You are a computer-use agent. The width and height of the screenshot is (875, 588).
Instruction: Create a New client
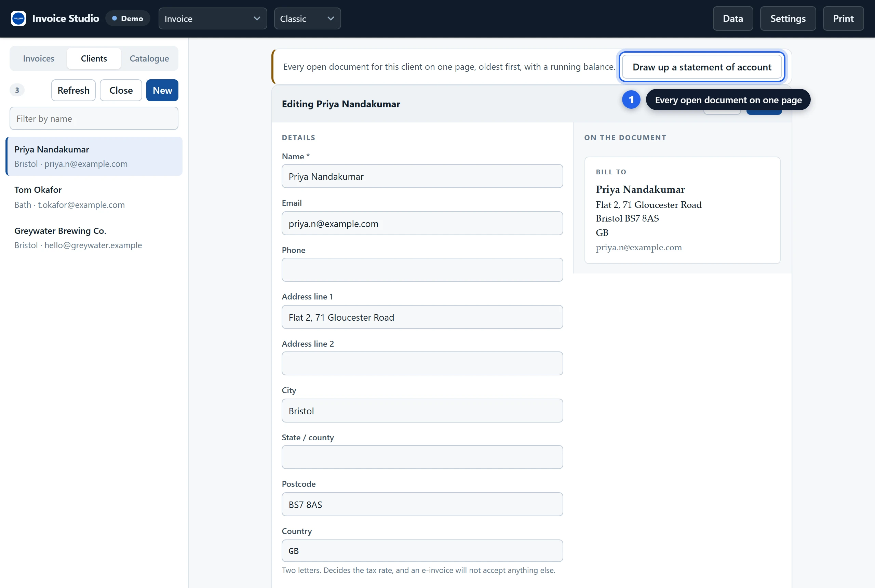click(x=162, y=90)
